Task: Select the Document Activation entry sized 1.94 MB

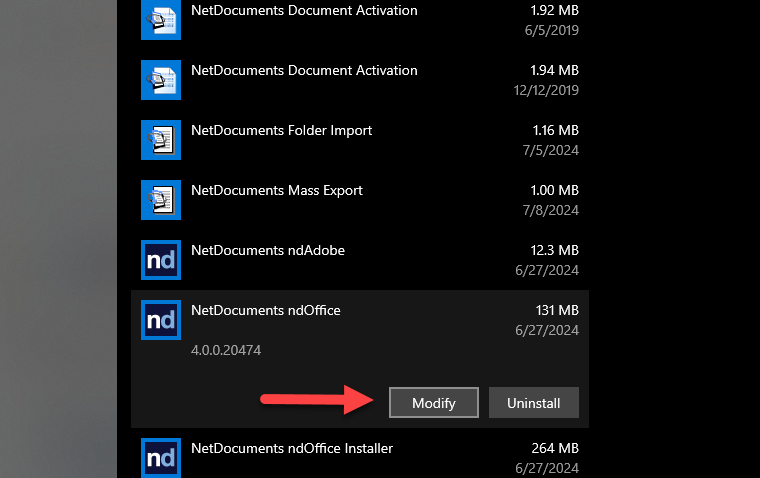Action: pos(360,80)
